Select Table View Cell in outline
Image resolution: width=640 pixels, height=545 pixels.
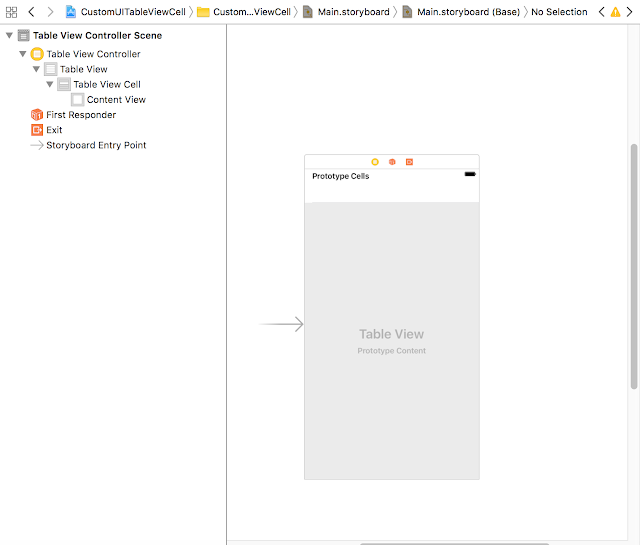pyautogui.click(x=107, y=85)
